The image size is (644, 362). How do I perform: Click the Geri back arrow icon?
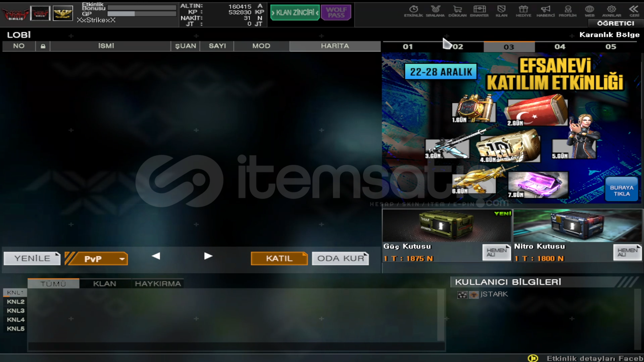click(x=634, y=11)
